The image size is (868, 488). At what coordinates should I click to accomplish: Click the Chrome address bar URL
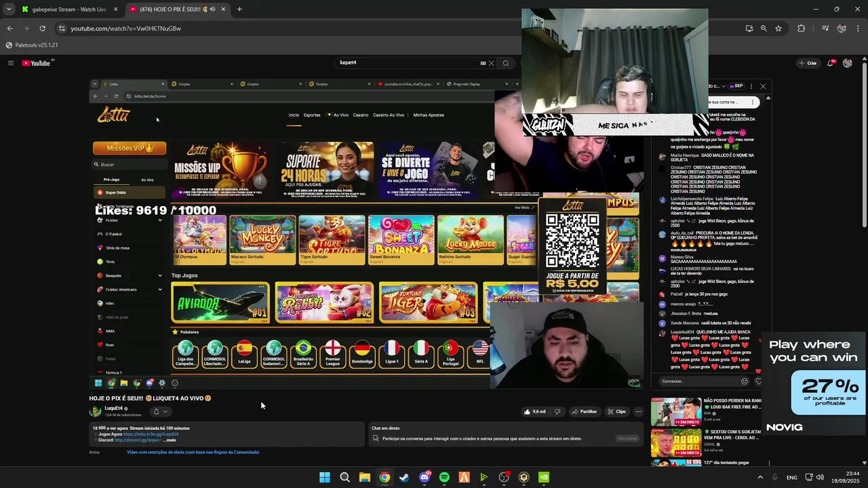(125, 28)
